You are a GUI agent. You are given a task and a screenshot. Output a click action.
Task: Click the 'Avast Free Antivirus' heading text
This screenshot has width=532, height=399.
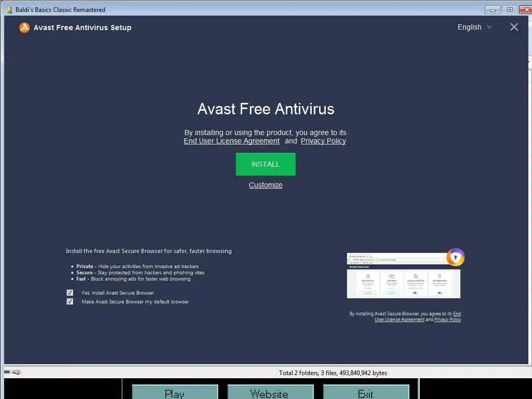[x=265, y=109]
